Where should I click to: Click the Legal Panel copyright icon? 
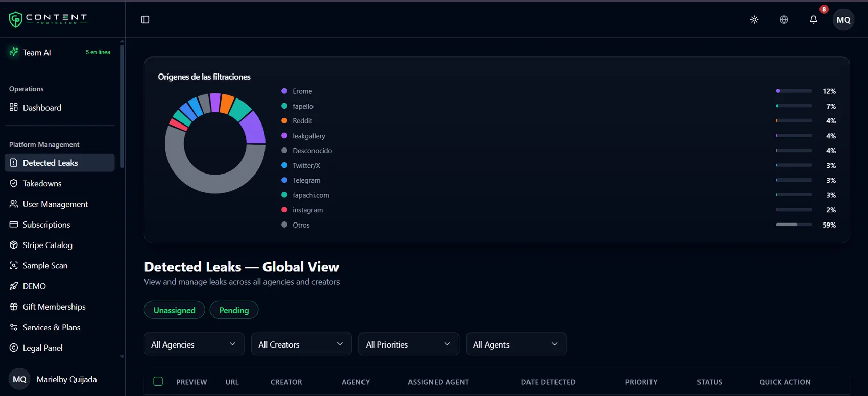point(14,348)
